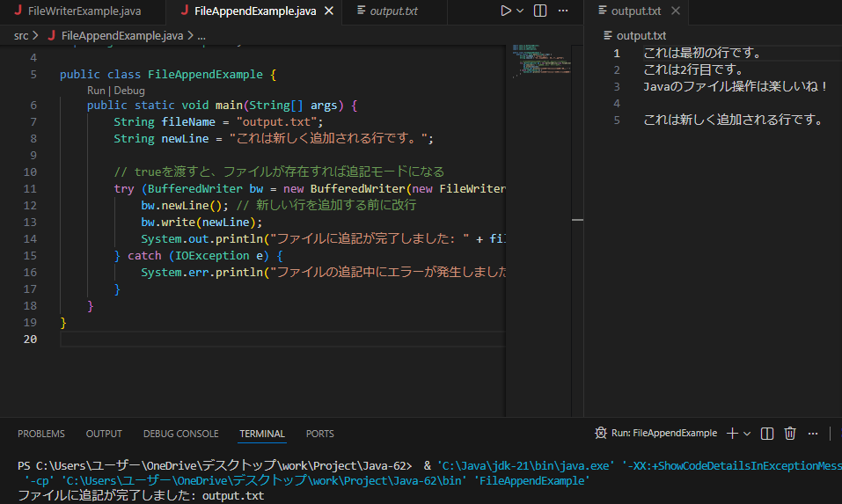
Task: Select the italic output.txt preview tab
Action: click(x=392, y=11)
